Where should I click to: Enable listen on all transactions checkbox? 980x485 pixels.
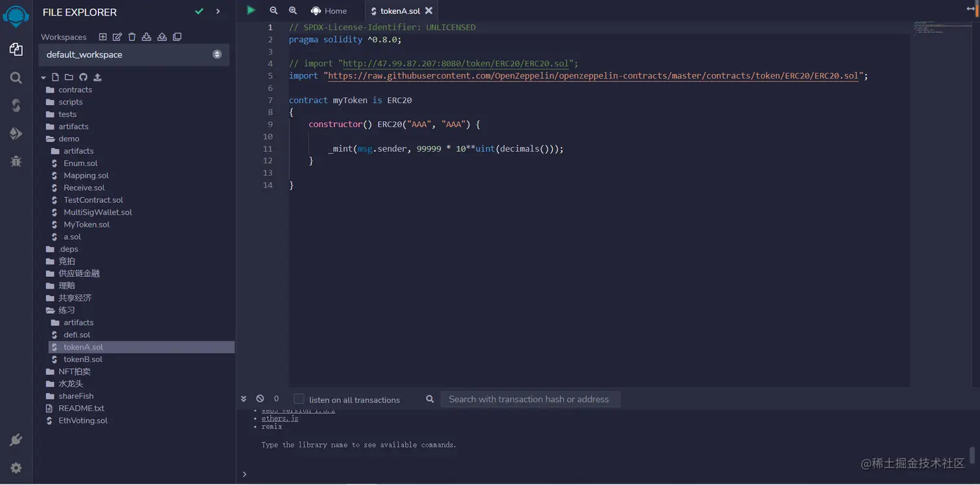point(299,399)
